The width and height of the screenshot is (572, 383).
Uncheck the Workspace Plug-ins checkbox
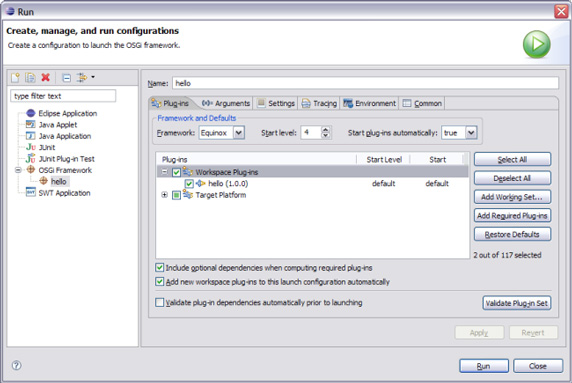point(176,172)
